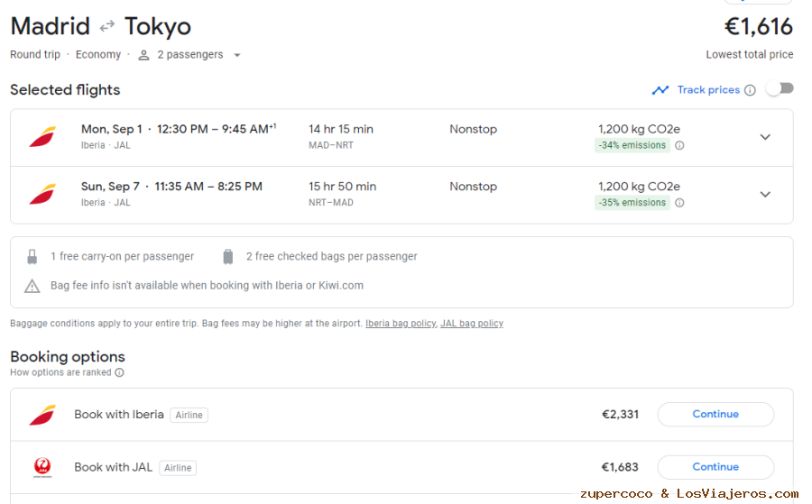Click the carry-on bag icon
Image resolution: width=812 pixels, height=504 pixels.
[x=32, y=257]
